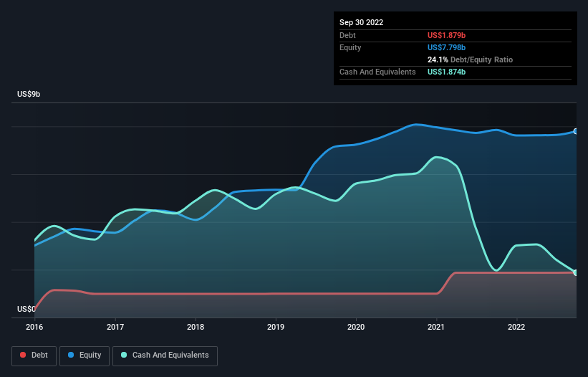Click the 2020 x-axis label

pos(356,327)
